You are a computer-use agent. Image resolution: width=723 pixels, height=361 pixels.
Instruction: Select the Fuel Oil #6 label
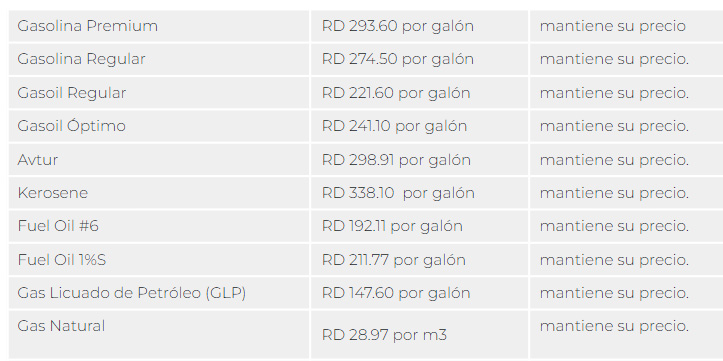58,226
